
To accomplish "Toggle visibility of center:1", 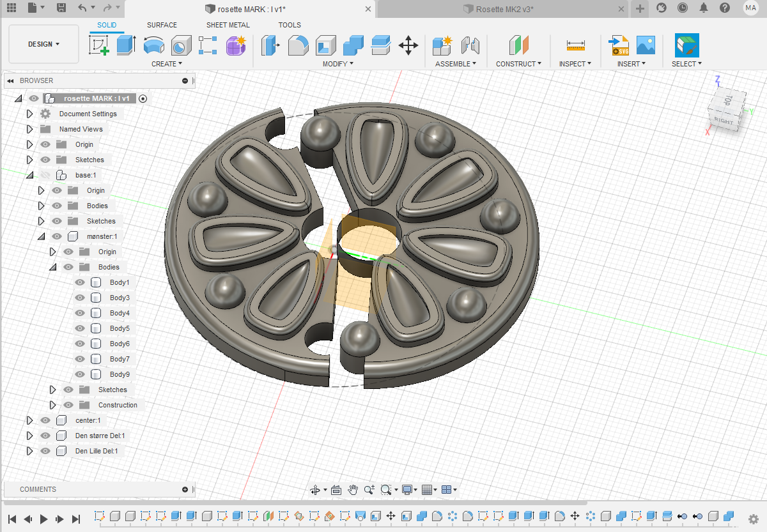I will coord(45,420).
